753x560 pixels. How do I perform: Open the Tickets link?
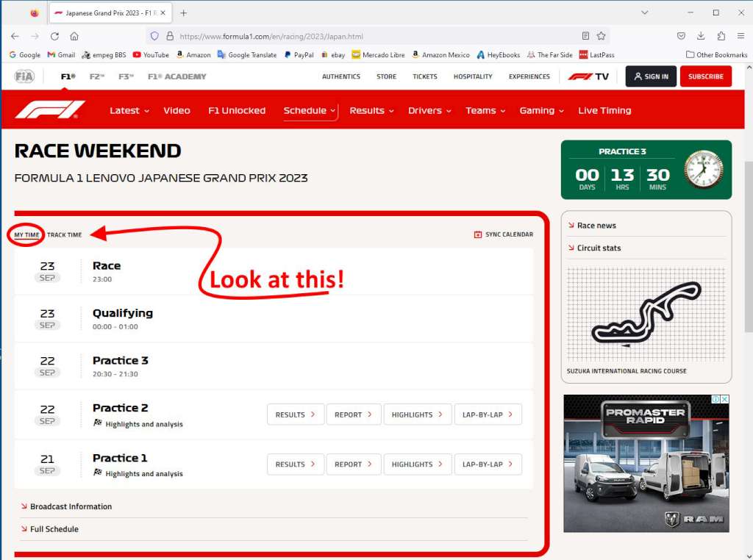click(x=425, y=76)
